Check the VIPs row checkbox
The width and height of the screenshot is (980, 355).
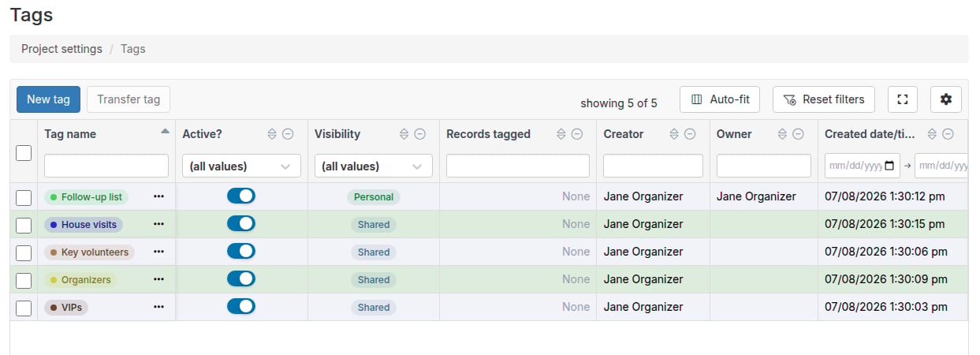point(24,308)
